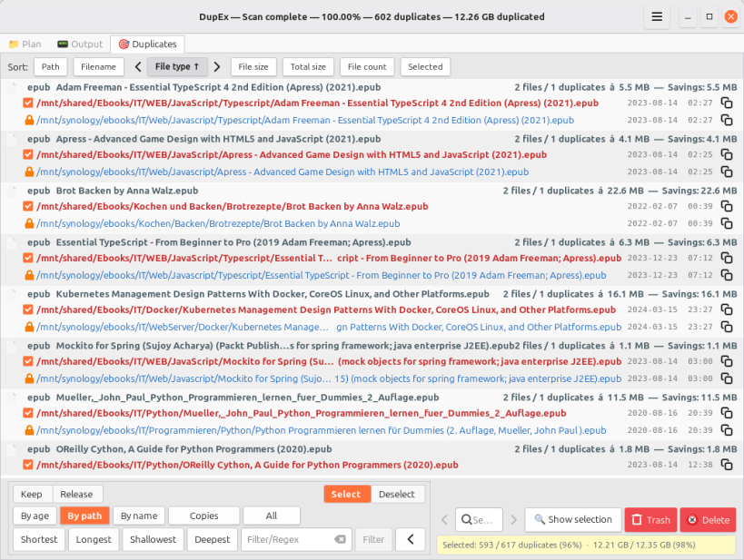Uncheck shared Apress Advanced Game Design epub
Screen dimensions: 744x560
(x=28, y=154)
